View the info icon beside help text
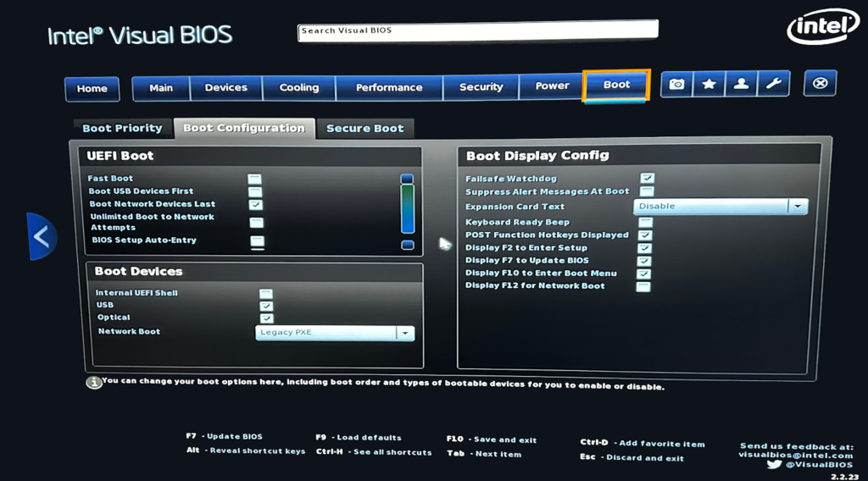This screenshot has height=481, width=868. (x=93, y=383)
